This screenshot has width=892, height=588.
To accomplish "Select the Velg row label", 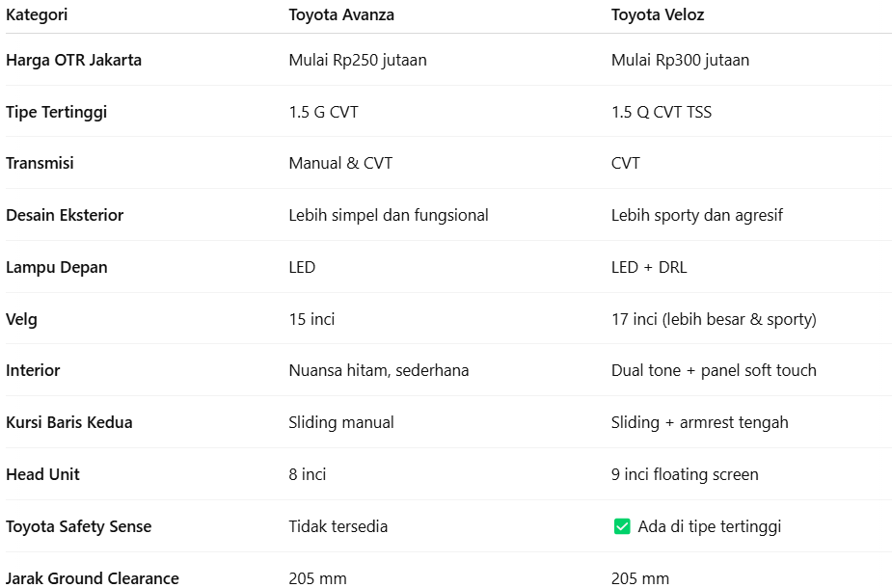I will (21, 319).
